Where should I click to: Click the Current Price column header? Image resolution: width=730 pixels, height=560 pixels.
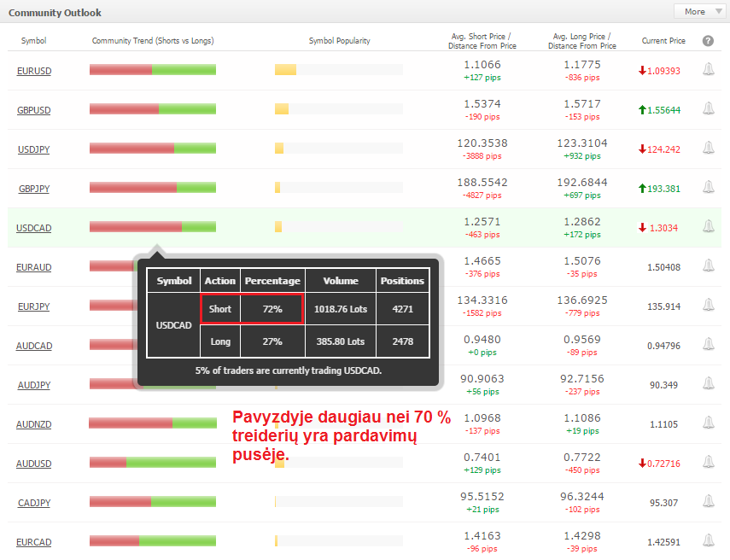pos(663,41)
